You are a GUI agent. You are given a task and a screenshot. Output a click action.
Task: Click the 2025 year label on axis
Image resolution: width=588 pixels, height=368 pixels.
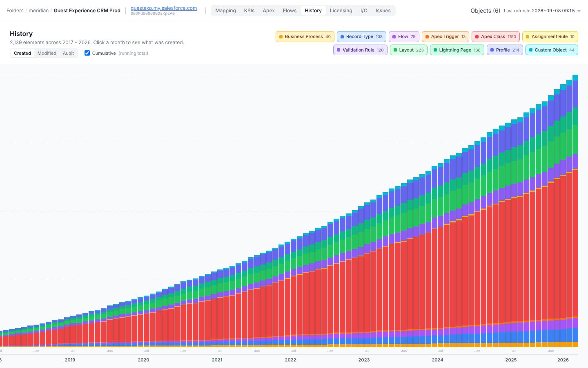511,360
